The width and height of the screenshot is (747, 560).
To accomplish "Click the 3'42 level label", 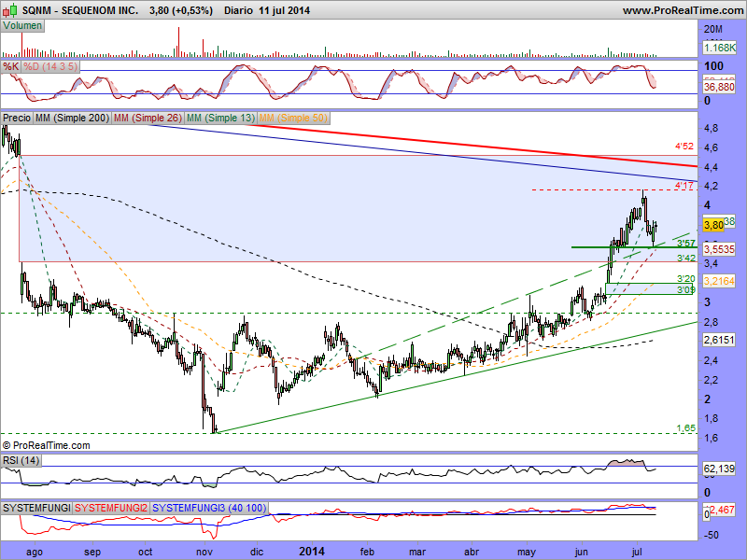I will [686, 258].
